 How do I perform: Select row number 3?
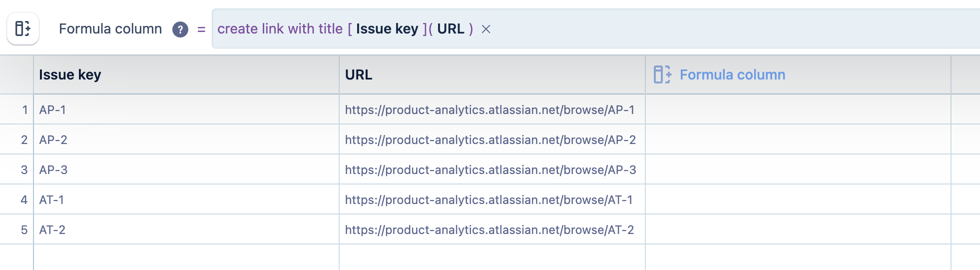[24, 169]
